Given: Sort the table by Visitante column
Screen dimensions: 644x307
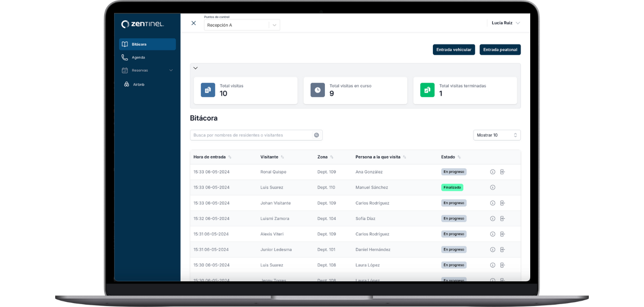Looking at the screenshot, I should (x=282, y=157).
